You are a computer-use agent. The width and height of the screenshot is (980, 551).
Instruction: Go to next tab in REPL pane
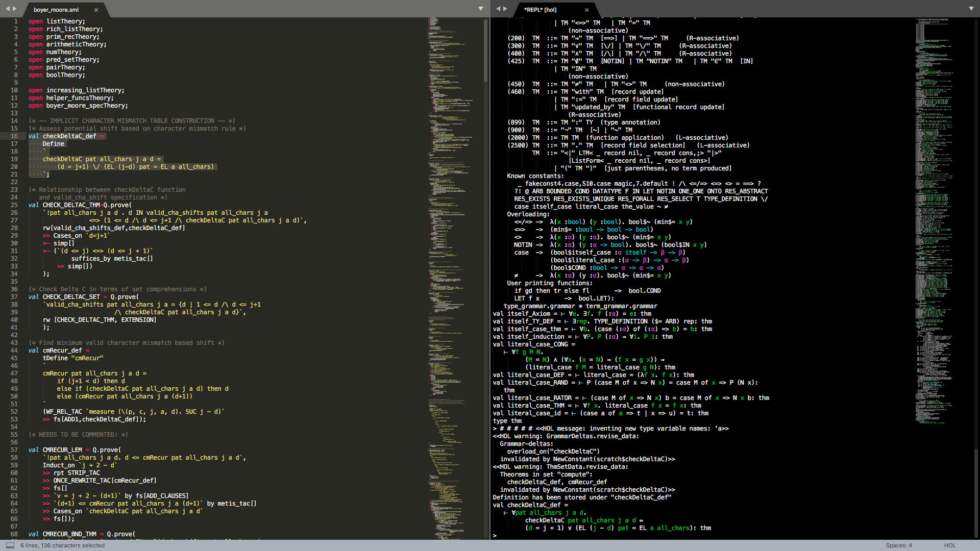pos(505,9)
